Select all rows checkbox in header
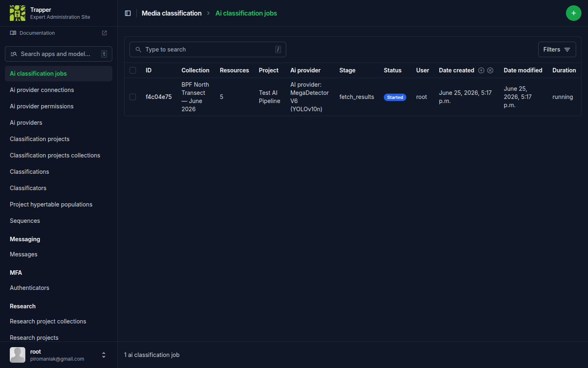588x368 pixels. pyautogui.click(x=133, y=70)
